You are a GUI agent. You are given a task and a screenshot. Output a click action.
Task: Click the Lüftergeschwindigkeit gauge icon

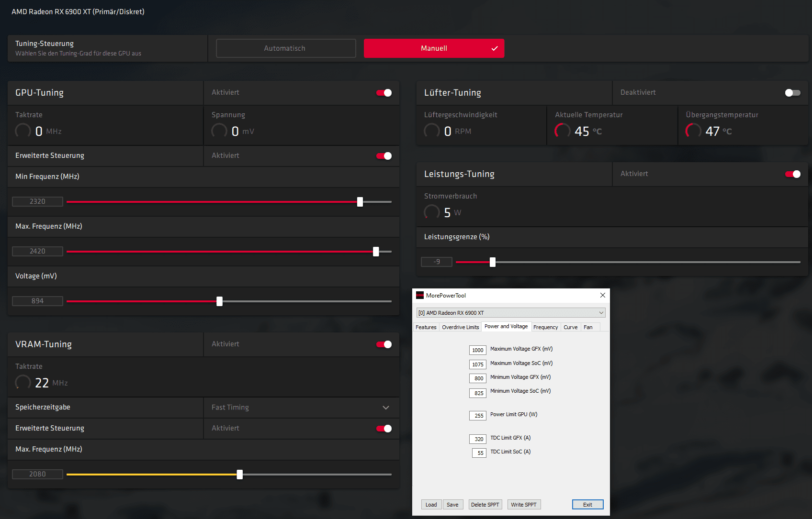pyautogui.click(x=432, y=131)
